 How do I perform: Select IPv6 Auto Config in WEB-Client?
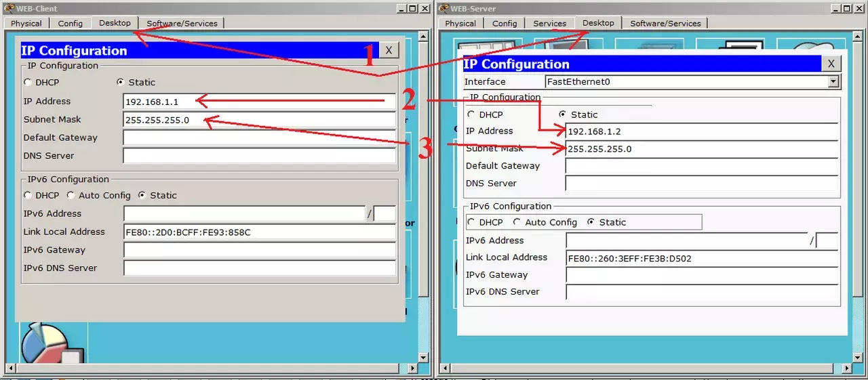[x=71, y=196]
